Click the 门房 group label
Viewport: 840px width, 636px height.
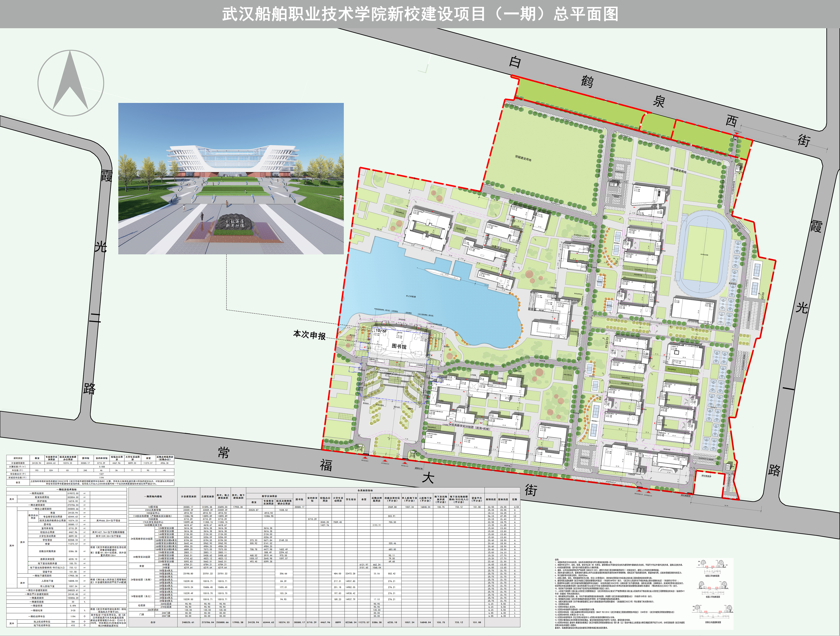pos(141,614)
